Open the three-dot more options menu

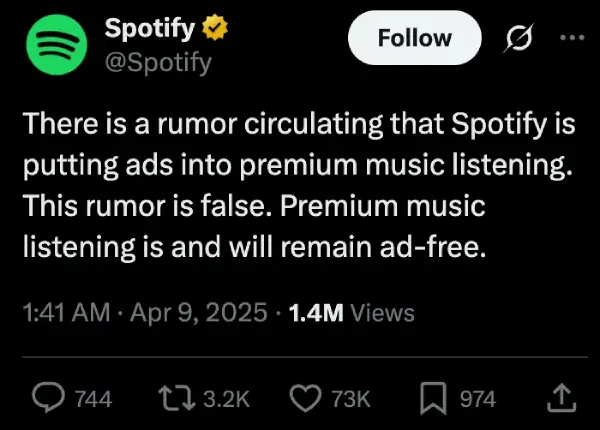click(x=571, y=40)
